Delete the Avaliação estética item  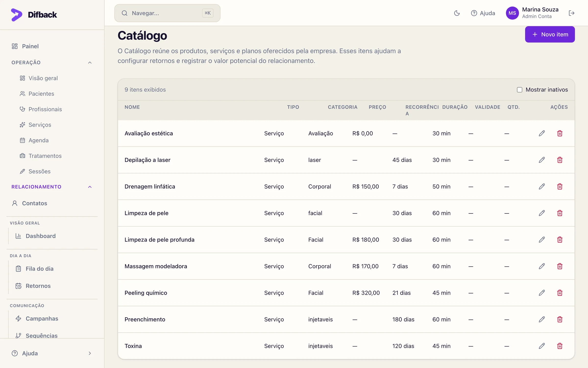pyautogui.click(x=560, y=133)
